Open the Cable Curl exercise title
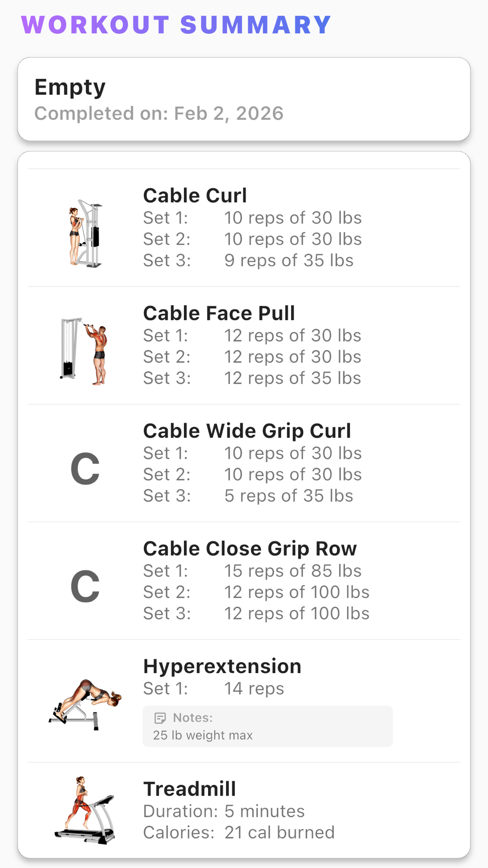488x868 pixels. pyautogui.click(x=195, y=196)
